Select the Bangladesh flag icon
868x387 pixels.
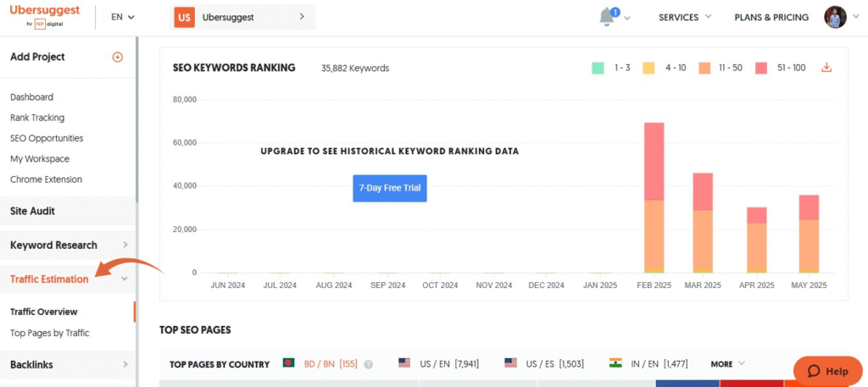tap(289, 363)
